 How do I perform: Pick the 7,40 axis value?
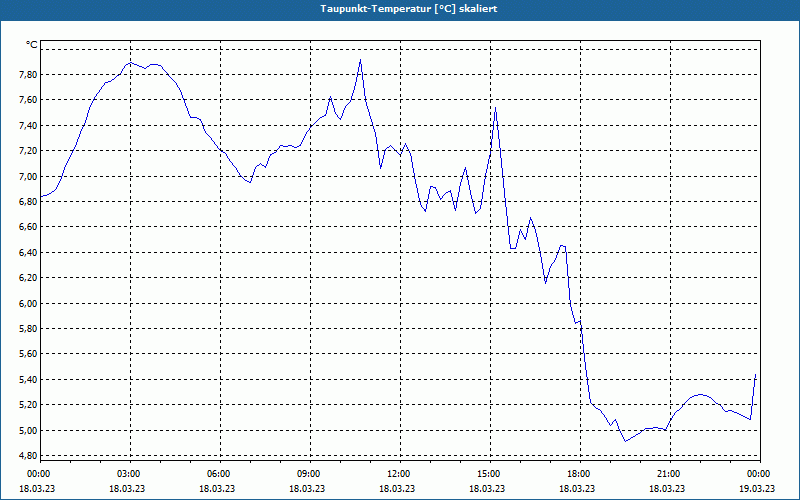click(x=28, y=126)
